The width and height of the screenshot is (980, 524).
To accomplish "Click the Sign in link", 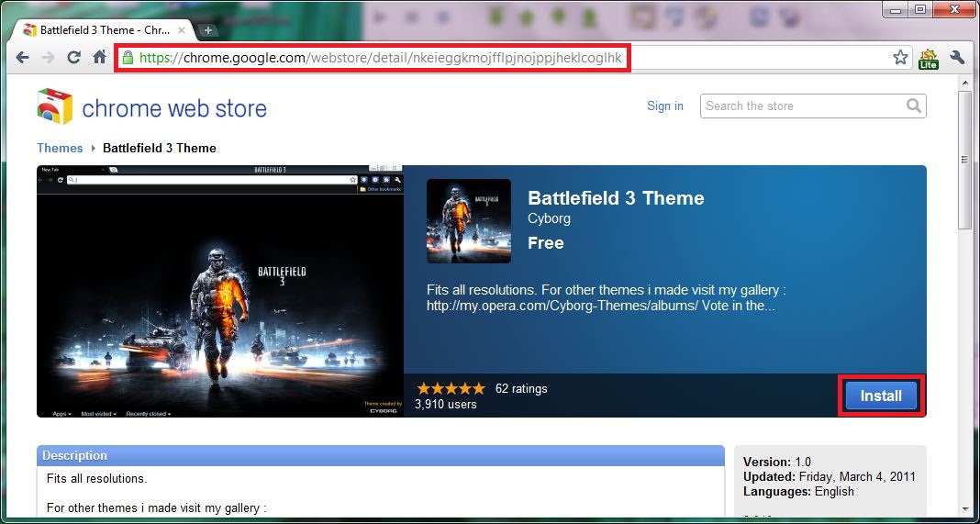I will (x=665, y=106).
